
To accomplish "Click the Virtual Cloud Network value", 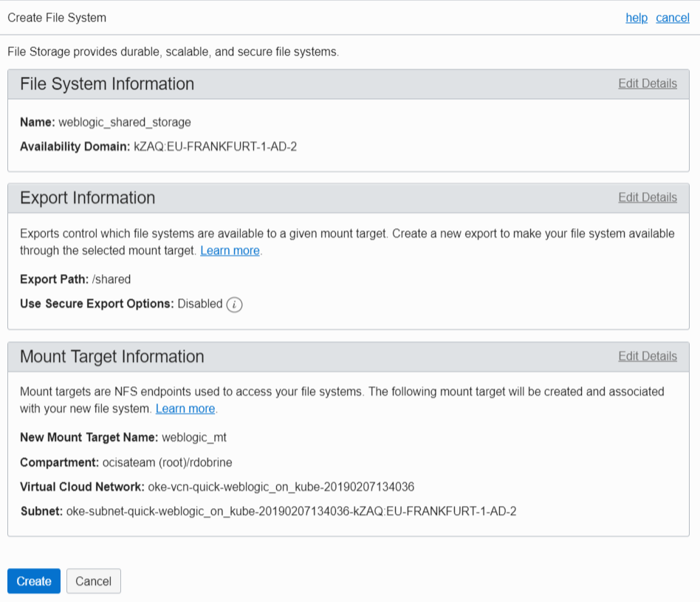I will [281, 487].
